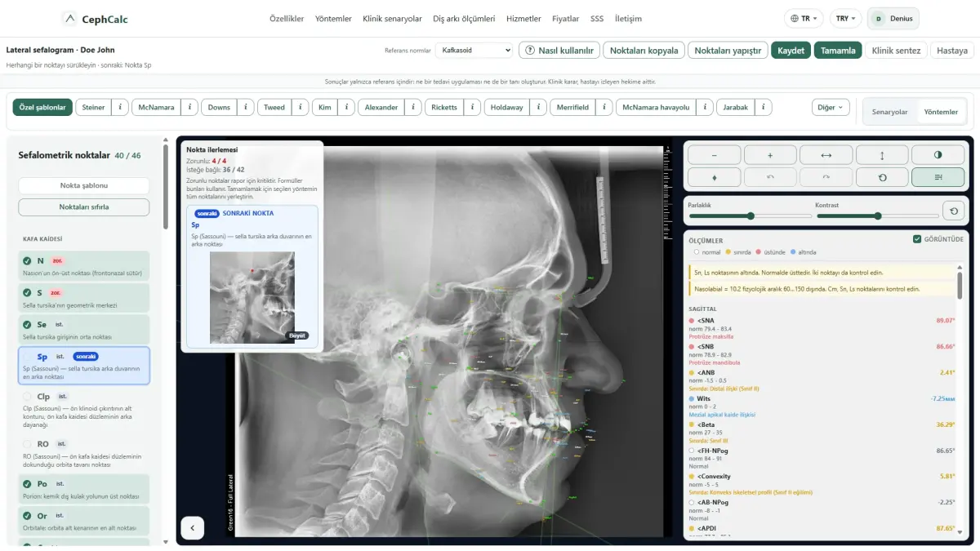Zoom in the X-ray with plus button

click(770, 155)
